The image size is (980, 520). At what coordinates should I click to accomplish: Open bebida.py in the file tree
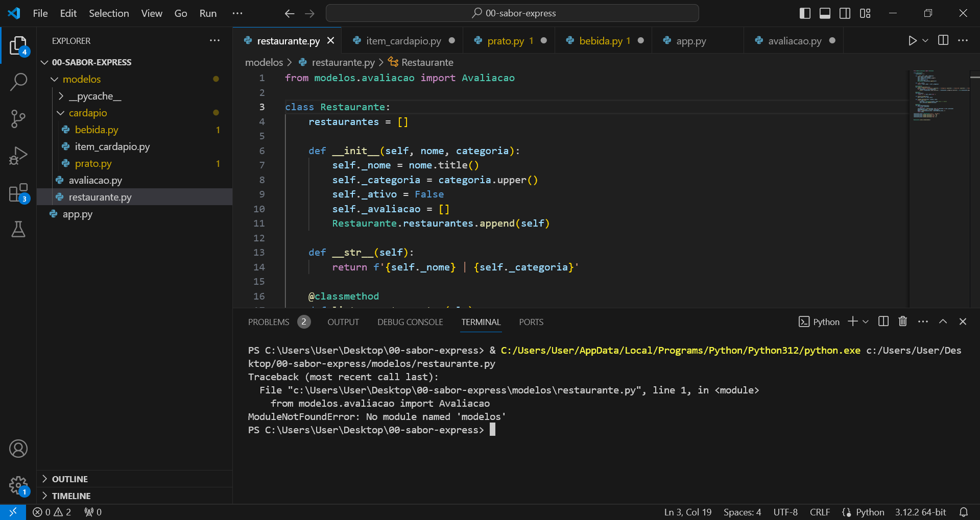tap(134, 130)
